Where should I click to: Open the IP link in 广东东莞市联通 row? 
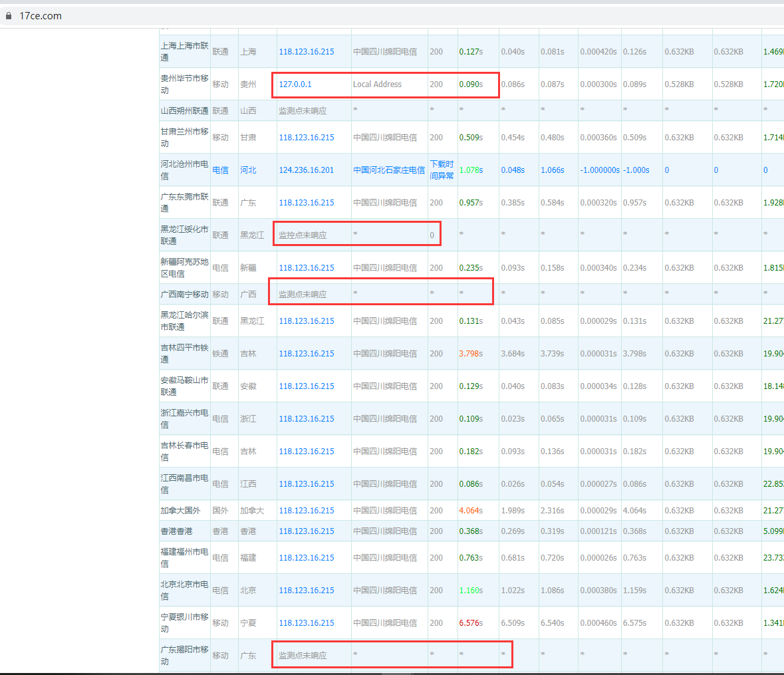(x=307, y=203)
